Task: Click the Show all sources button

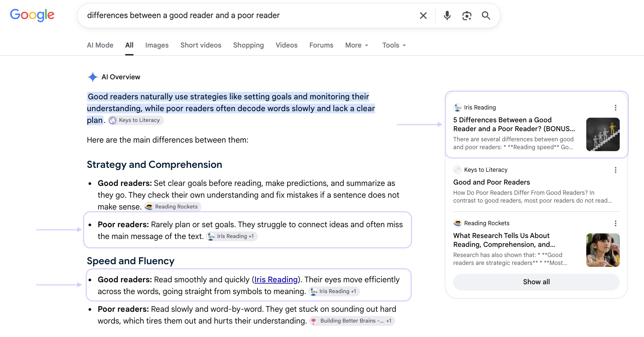Action: tap(536, 282)
